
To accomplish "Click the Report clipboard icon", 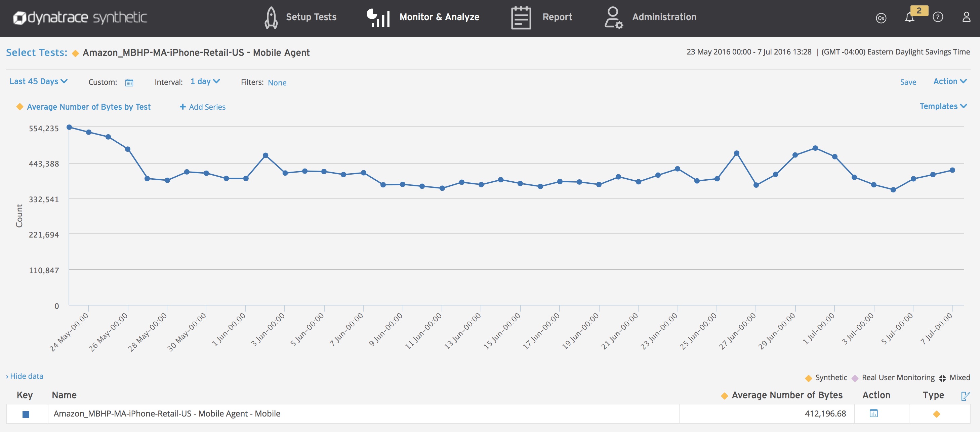I will [x=521, y=17].
